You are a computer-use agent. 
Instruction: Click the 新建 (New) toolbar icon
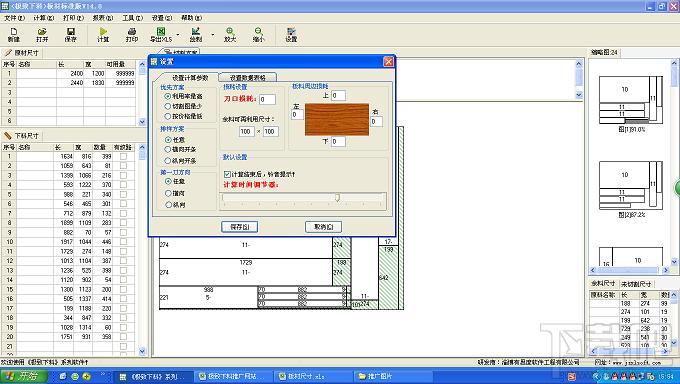pyautogui.click(x=13, y=34)
